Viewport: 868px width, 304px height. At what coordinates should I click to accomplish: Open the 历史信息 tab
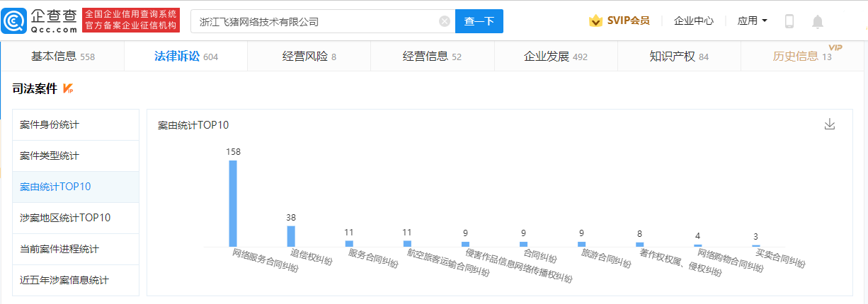pos(801,57)
